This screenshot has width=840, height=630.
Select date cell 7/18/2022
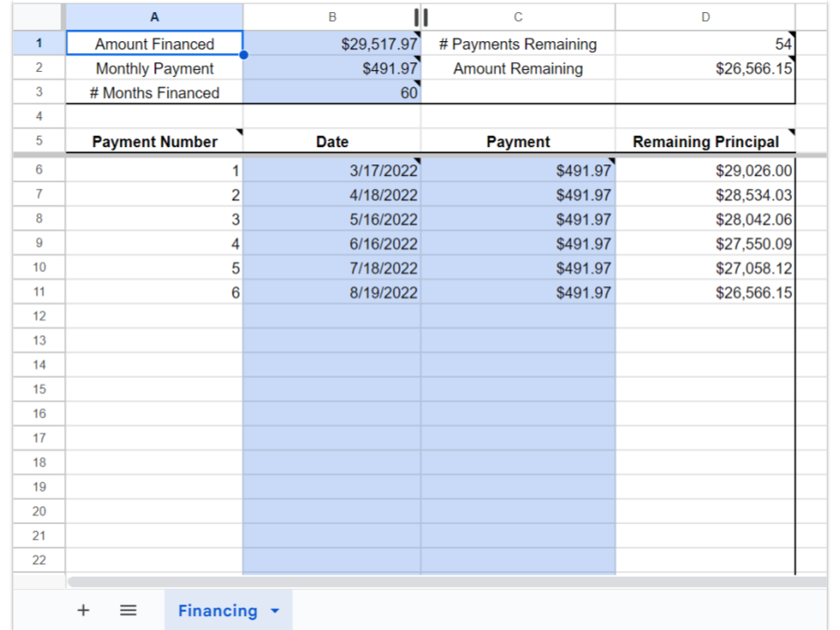[332, 268]
